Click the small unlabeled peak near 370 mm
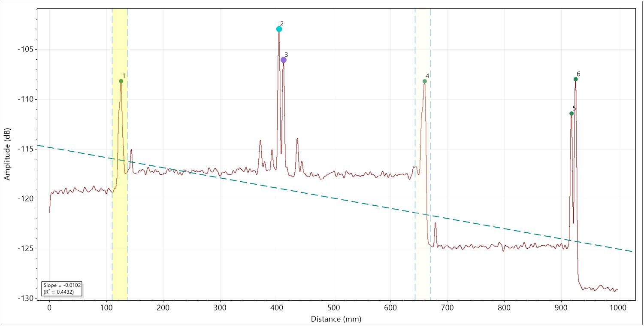Screen dimensions: 644x326 [x=260, y=142]
